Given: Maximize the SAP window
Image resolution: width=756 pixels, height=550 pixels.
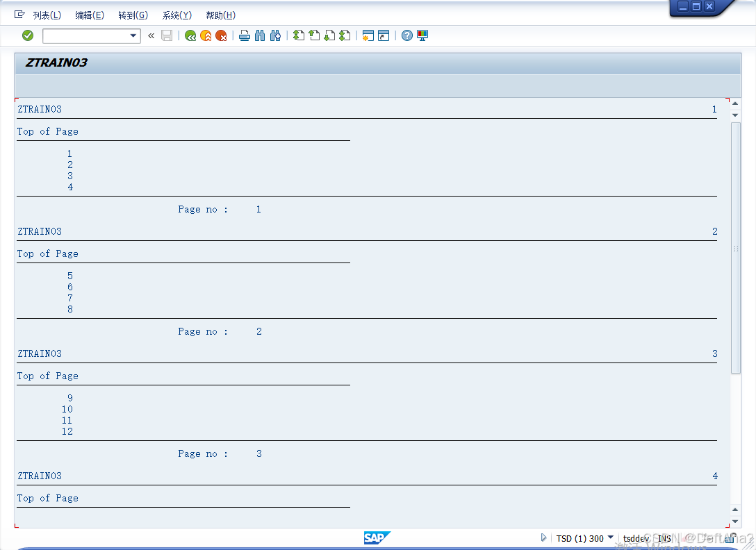Looking at the screenshot, I should tap(696, 6).
